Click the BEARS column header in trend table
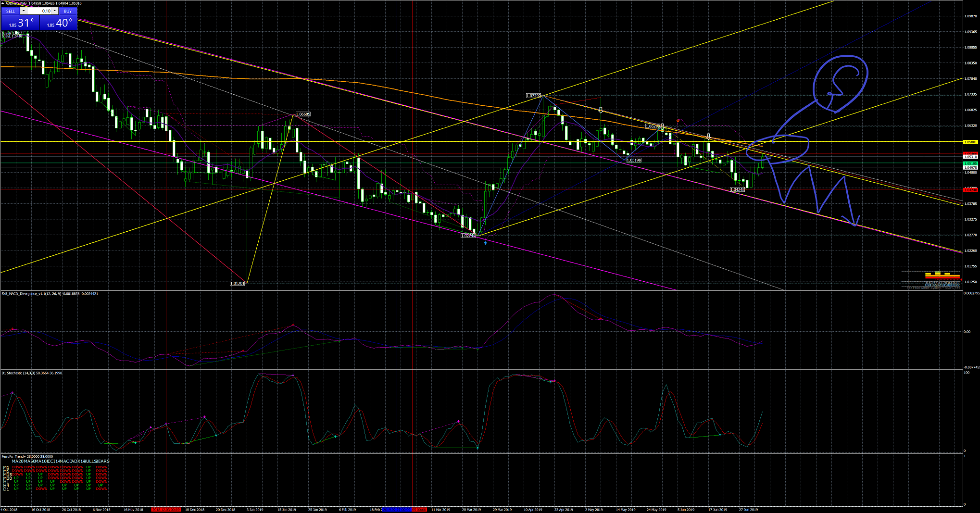Screen dimensions: 980x513 point(102,461)
